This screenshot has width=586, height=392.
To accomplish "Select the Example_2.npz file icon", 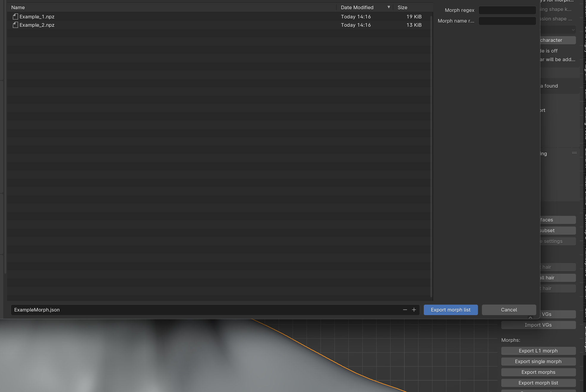I will 15,25.
